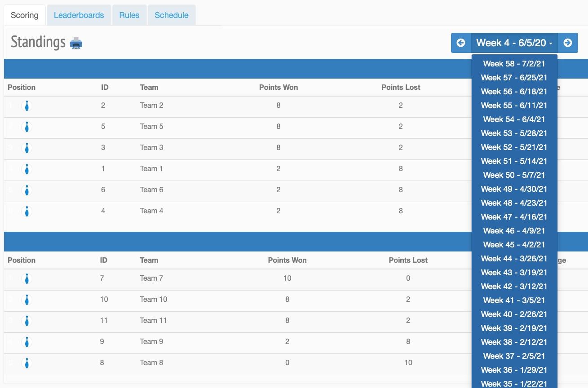Select Week 44 - 3/26/21
Viewport: 588px width, 388px height.
514,259
